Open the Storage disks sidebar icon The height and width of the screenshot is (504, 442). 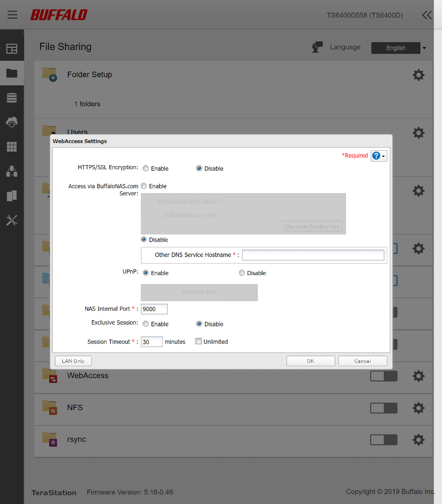[x=12, y=98]
